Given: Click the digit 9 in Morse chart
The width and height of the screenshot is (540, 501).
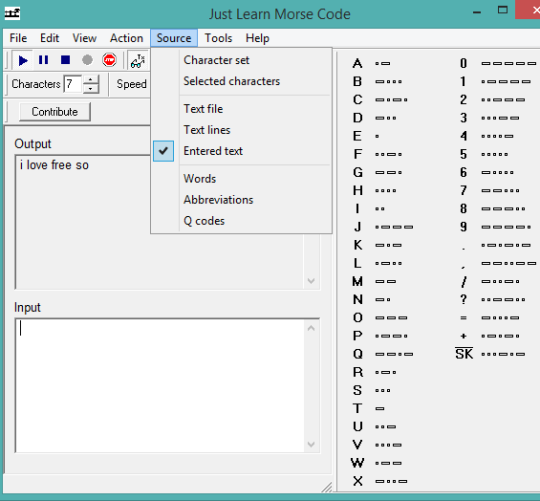Looking at the screenshot, I should [x=464, y=227].
